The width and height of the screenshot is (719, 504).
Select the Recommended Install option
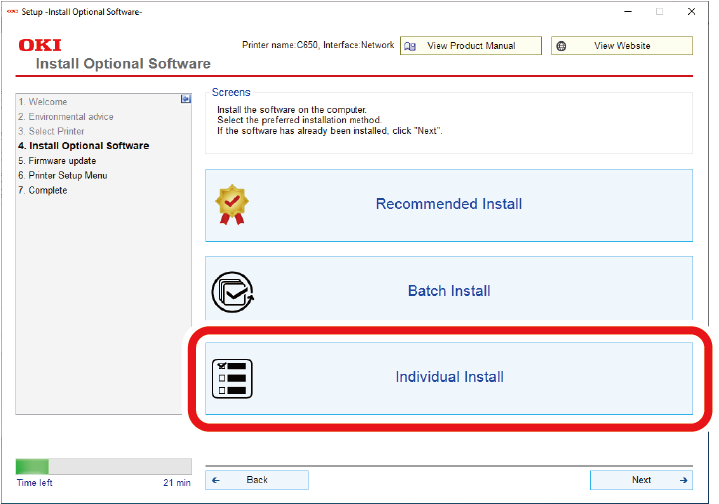pos(449,204)
